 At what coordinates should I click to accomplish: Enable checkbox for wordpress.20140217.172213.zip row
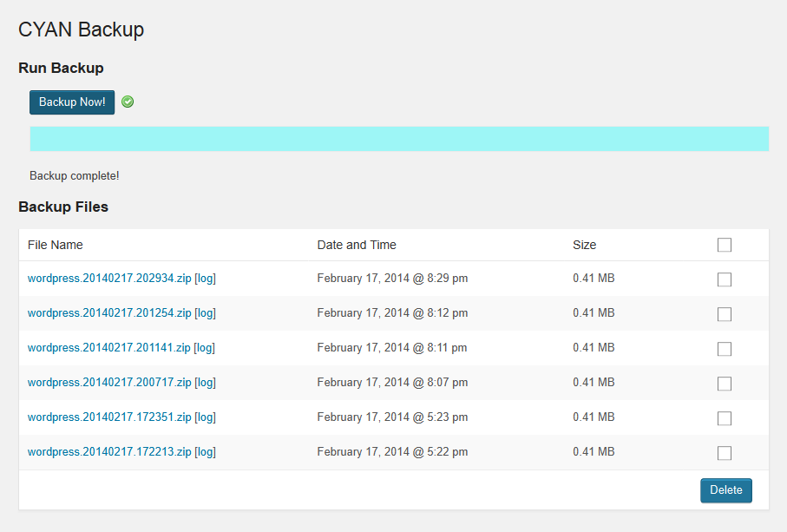point(725,453)
